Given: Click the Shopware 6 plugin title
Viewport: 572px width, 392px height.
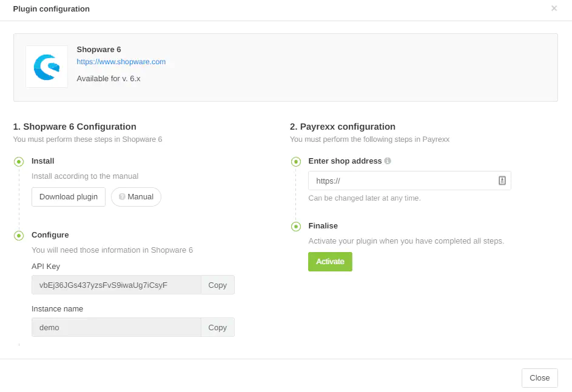Looking at the screenshot, I should 99,50.
